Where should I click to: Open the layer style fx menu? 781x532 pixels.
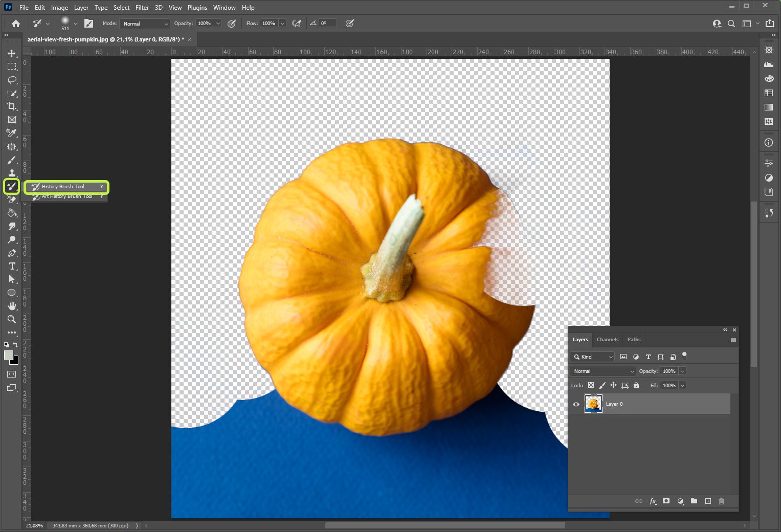653,501
